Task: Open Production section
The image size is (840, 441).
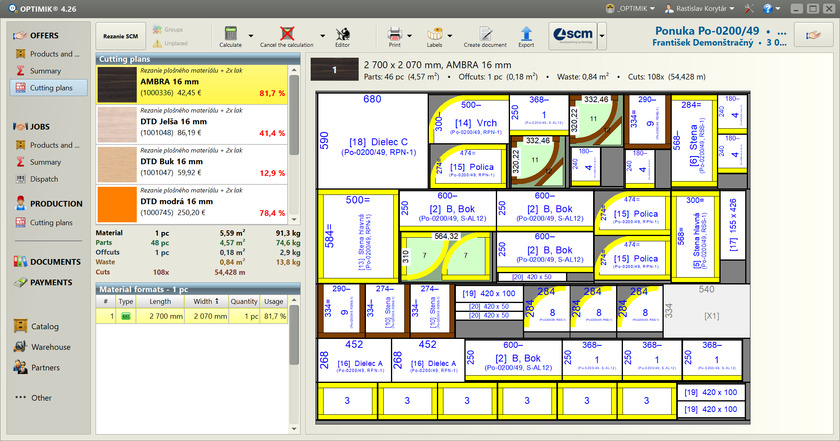Action: pos(48,204)
